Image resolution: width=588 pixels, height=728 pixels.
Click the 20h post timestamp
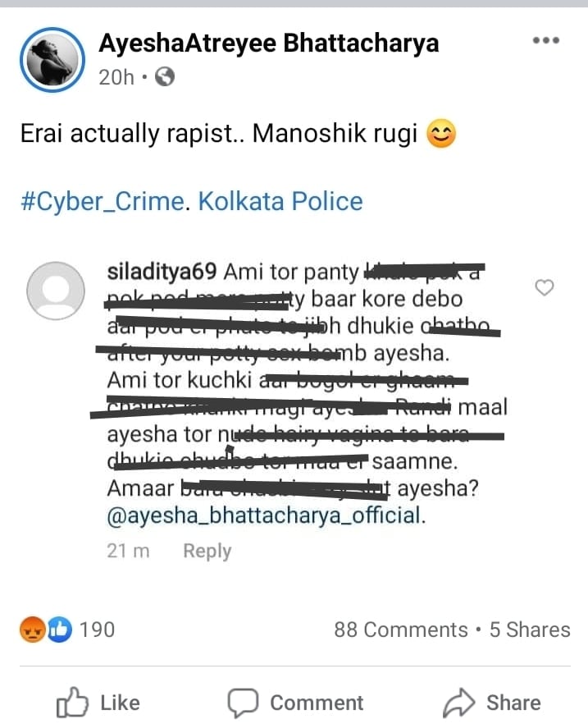116,77
